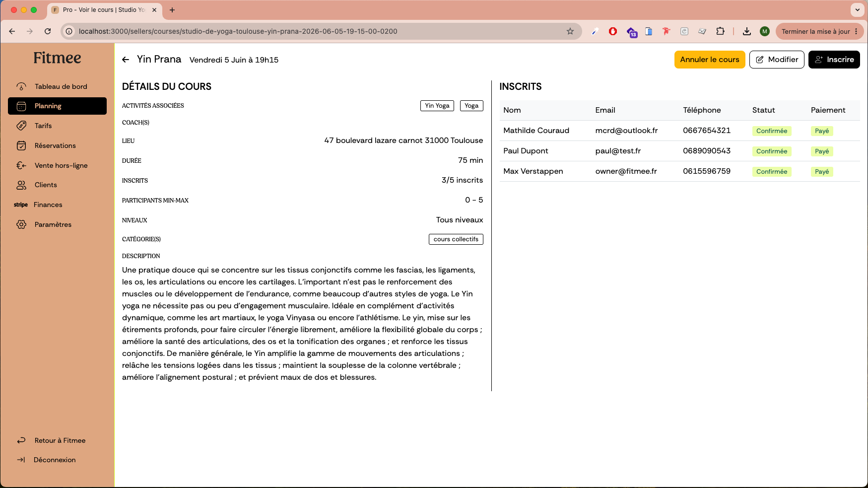Click Payé badge for Max Verstappen

tap(822, 172)
